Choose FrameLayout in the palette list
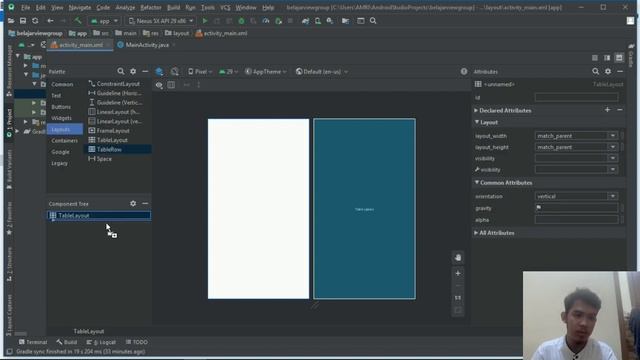This screenshot has height=360, width=640. (x=118, y=131)
